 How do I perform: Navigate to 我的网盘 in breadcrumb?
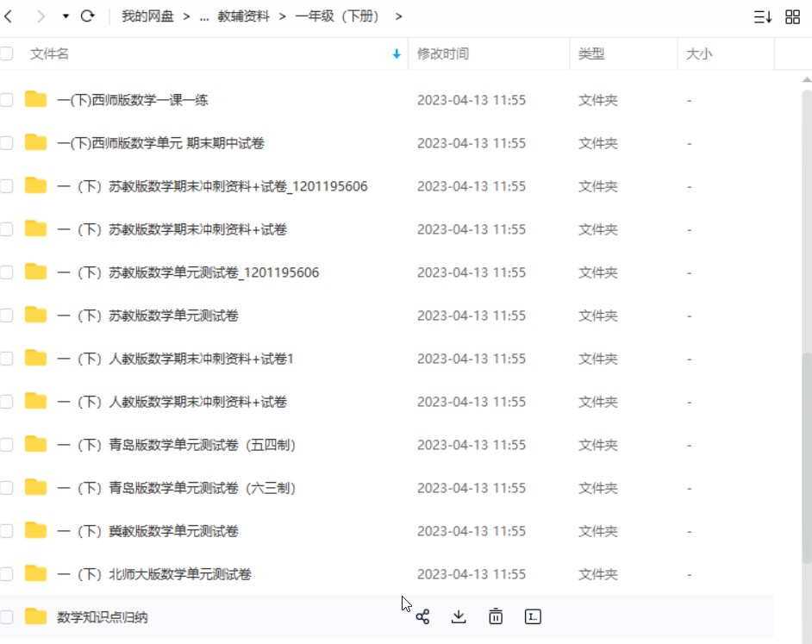[x=147, y=16]
